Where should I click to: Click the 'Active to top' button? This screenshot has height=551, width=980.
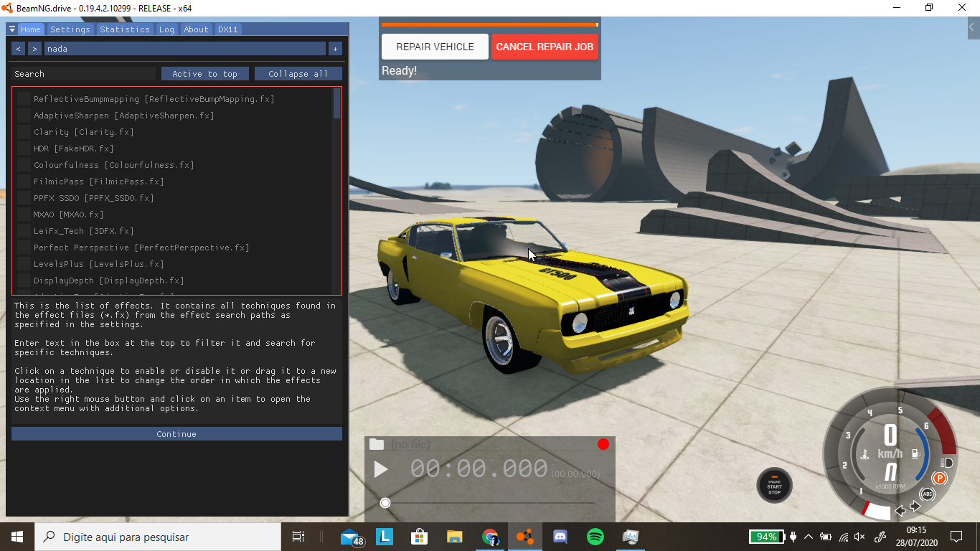pos(205,74)
